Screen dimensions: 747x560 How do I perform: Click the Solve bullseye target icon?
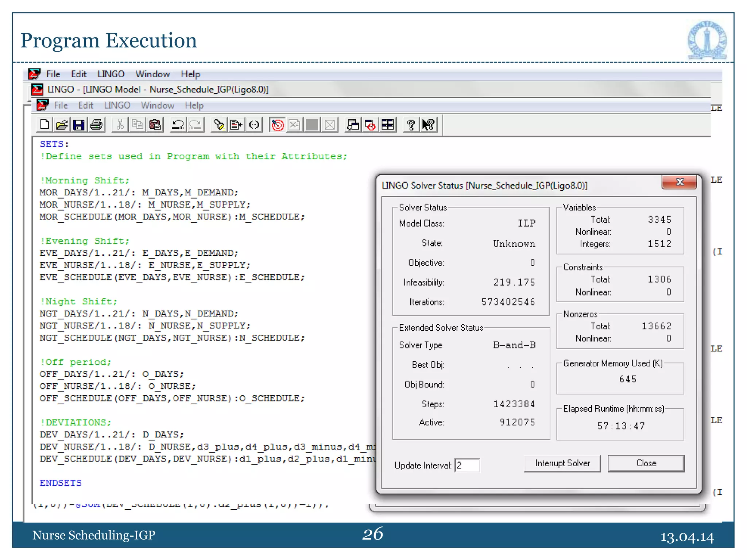coord(278,125)
